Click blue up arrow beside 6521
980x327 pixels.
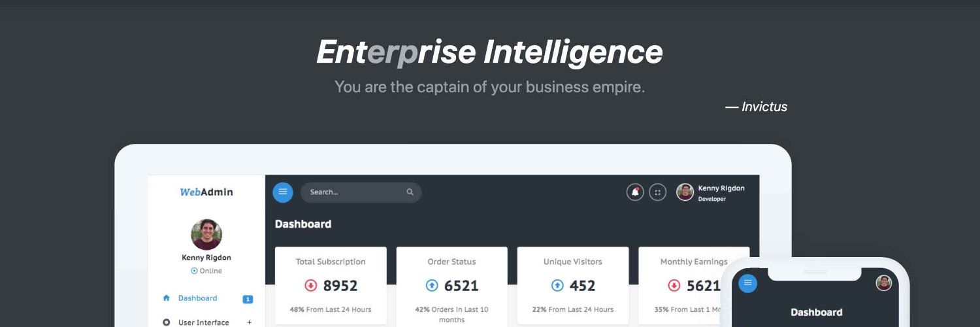(432, 286)
